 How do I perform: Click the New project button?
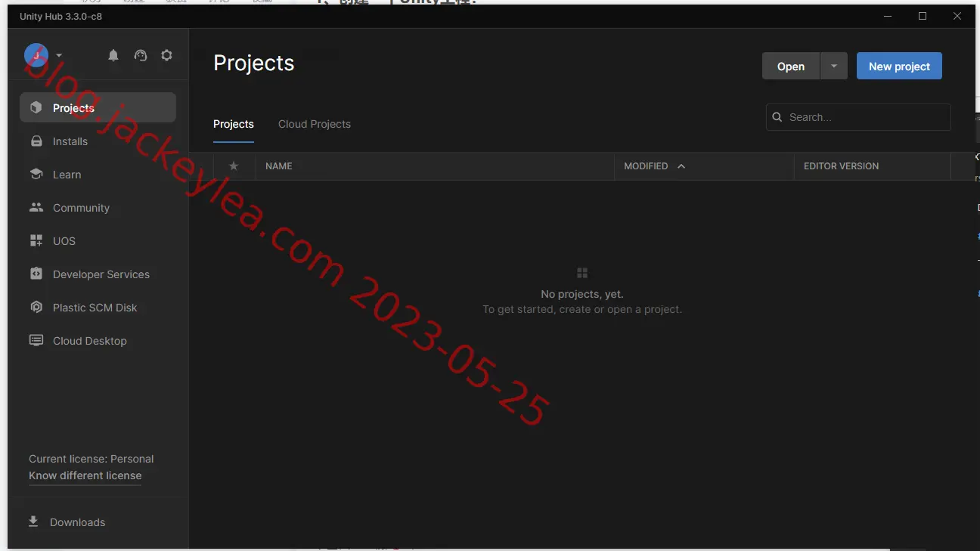[899, 66]
